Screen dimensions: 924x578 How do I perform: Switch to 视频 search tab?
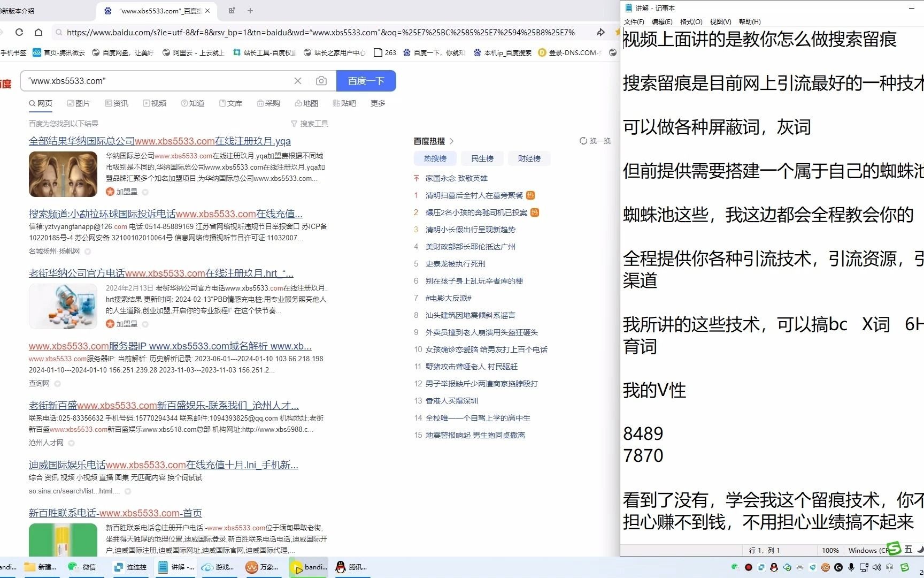[155, 103]
